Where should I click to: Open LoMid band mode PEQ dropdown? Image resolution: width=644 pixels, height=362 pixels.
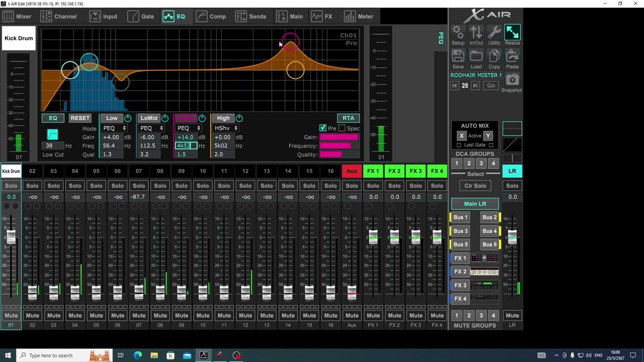tap(151, 128)
